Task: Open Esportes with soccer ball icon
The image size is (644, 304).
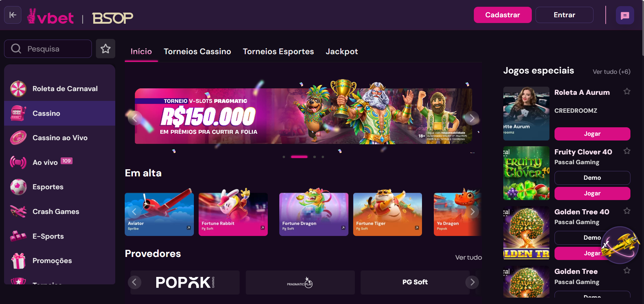Action: click(x=60, y=187)
